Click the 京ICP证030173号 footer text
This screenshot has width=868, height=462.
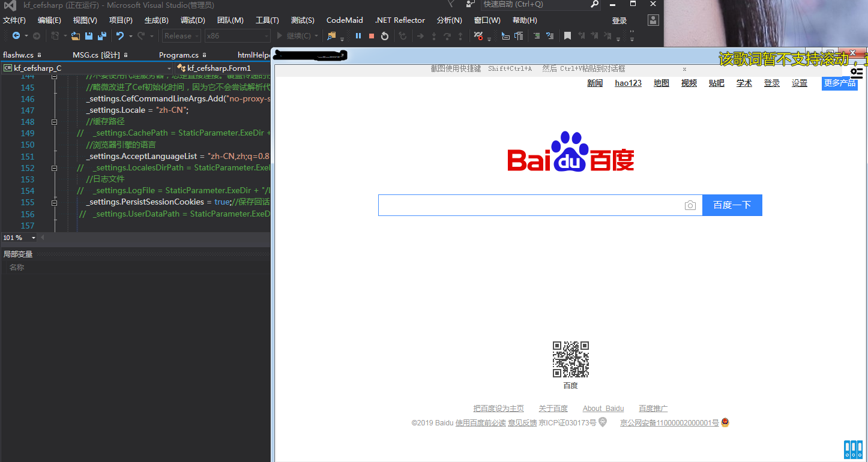tap(568, 423)
